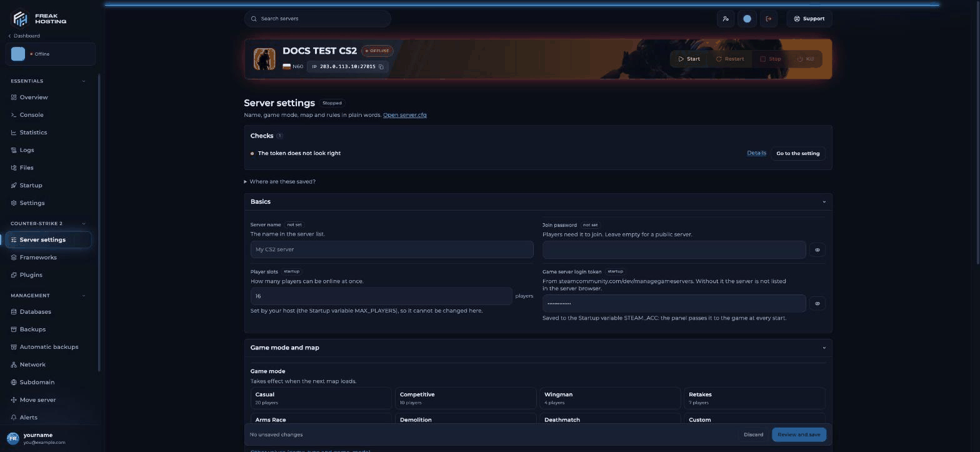Click the 'Go to the setting' button
This screenshot has width=980, height=452.
click(x=798, y=153)
